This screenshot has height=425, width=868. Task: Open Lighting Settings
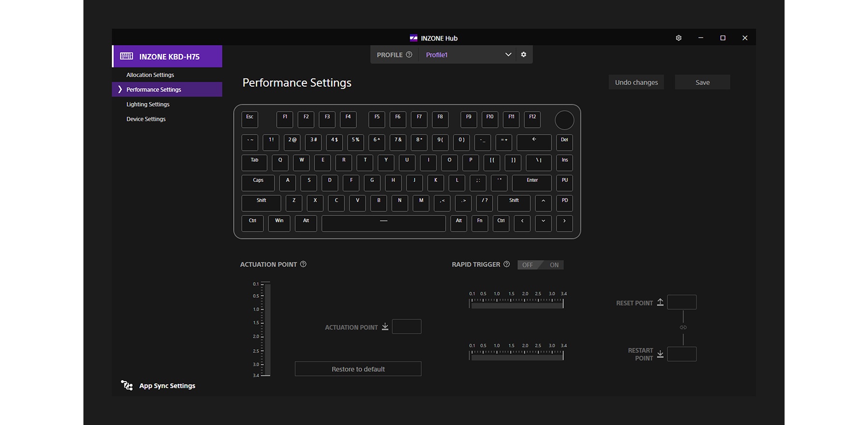[x=148, y=104]
